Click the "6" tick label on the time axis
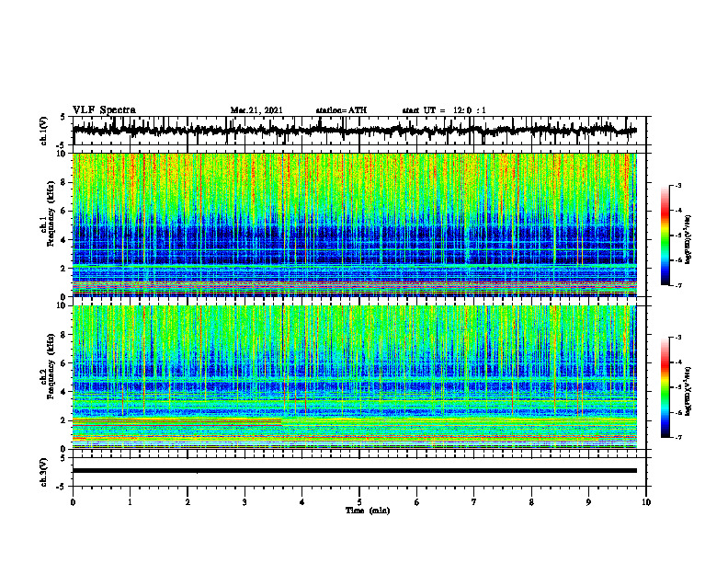 click(417, 502)
